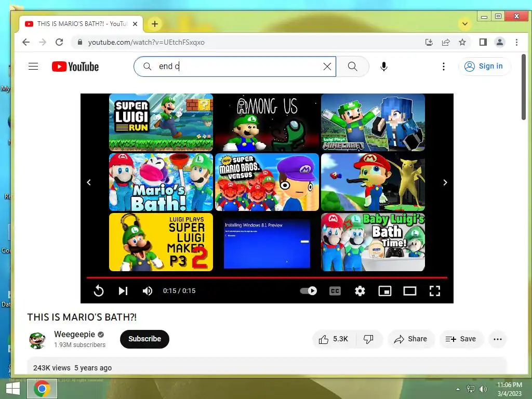Like the video with 5.3K likes
Viewport: 532px width, 399px height.
(334, 339)
